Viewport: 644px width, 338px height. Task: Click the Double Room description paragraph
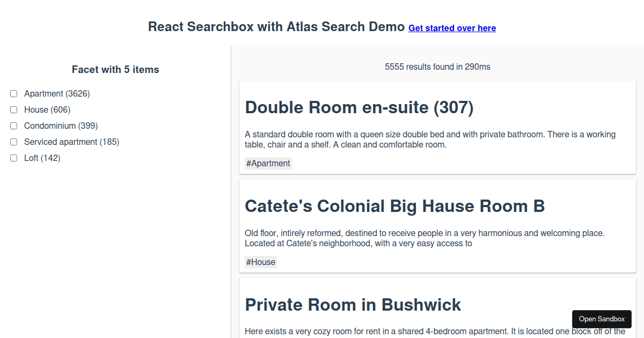point(429,139)
